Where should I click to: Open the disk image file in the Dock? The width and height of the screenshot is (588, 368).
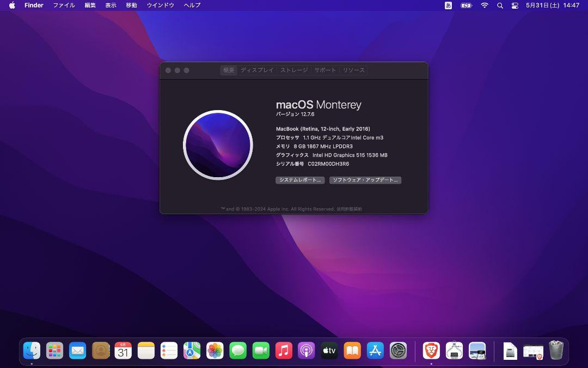click(510, 351)
